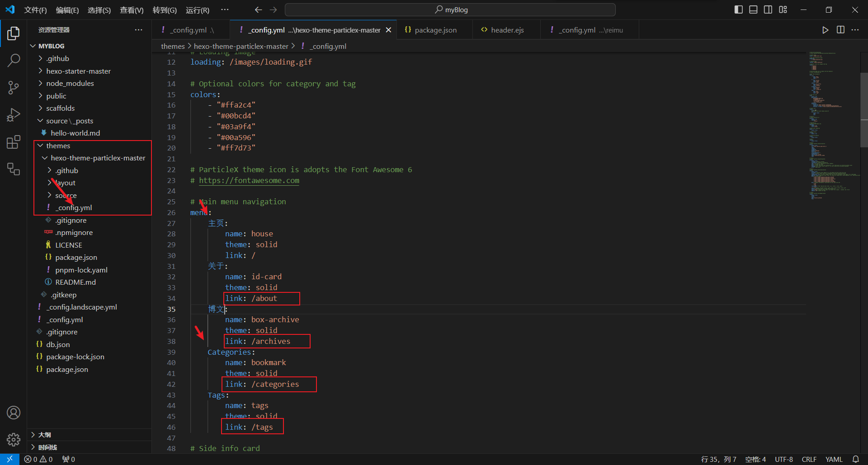Open the Source Control view
The image size is (868, 465).
[x=14, y=88]
